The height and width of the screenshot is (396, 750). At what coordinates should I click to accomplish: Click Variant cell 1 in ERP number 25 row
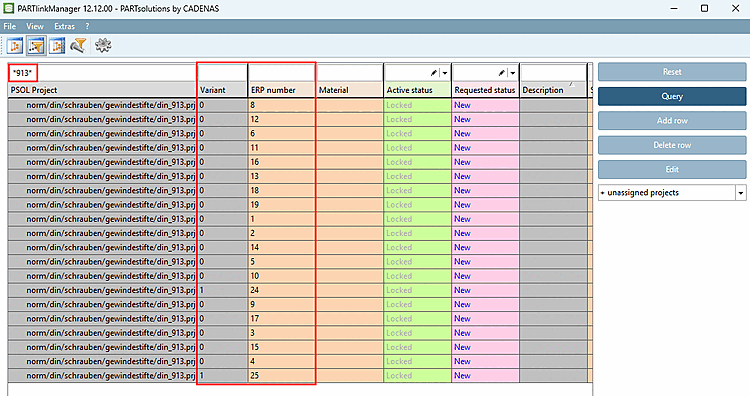[x=222, y=375]
